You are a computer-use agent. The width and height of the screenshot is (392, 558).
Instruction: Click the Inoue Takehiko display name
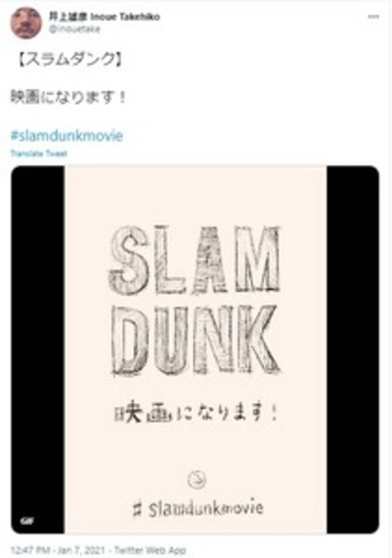(105, 17)
